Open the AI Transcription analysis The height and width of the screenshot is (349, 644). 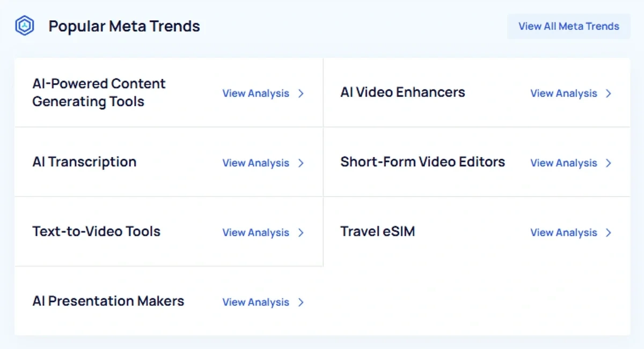pos(256,163)
